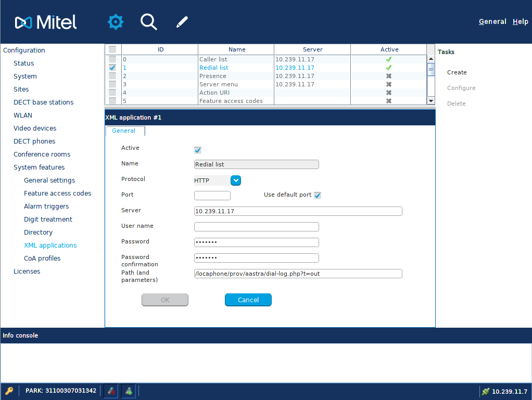Screen dimensions: 532x400
Task: Select DECT base stations in sidebar
Action: [43, 102]
